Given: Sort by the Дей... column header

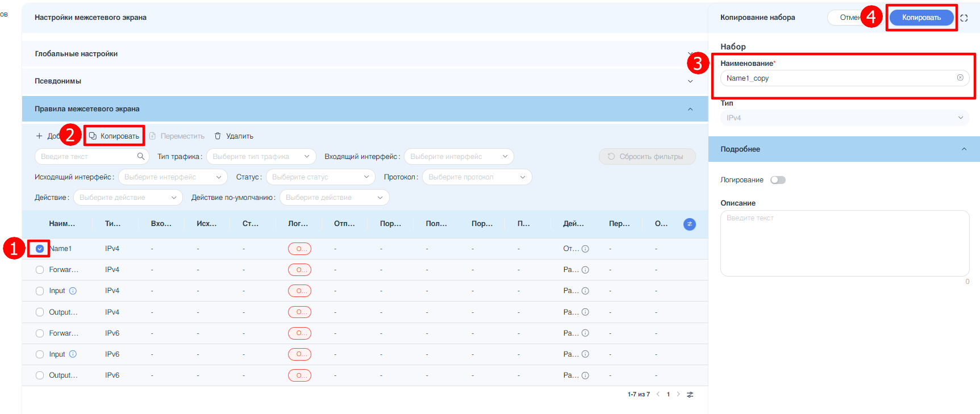Looking at the screenshot, I should pyautogui.click(x=573, y=224).
